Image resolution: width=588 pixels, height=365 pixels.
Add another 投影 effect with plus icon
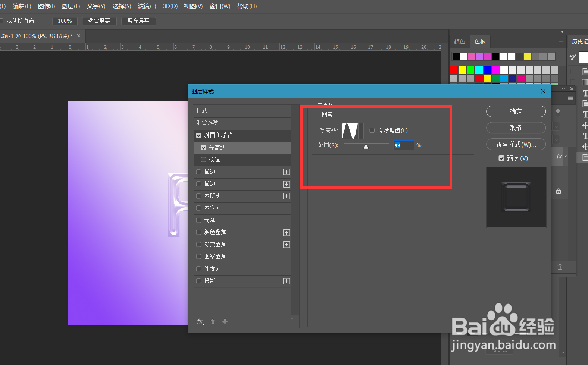287,281
